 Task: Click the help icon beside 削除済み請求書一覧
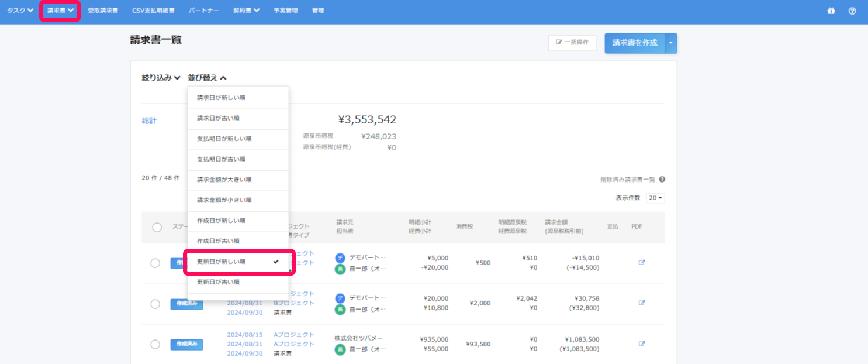(662, 180)
